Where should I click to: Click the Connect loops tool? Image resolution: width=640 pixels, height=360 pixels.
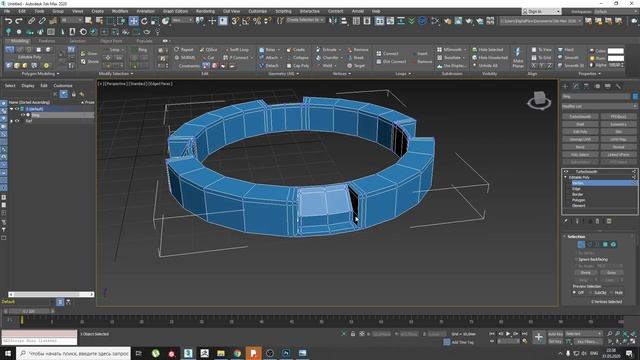pyautogui.click(x=387, y=53)
